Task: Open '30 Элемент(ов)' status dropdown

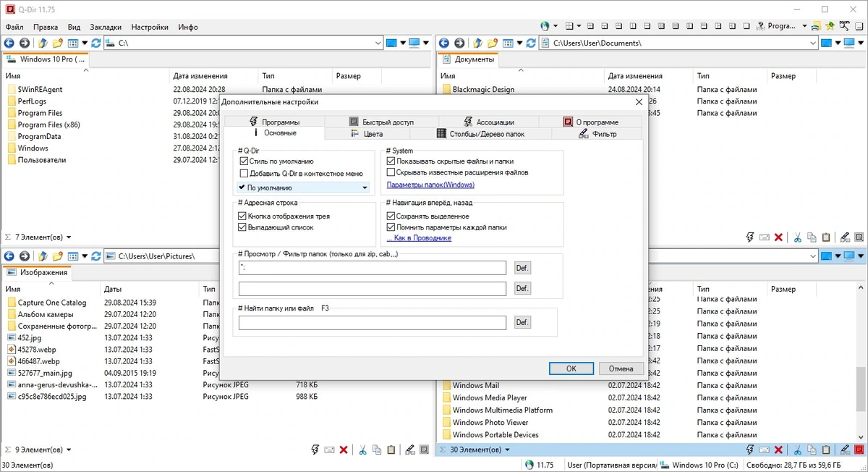Action: click(508, 450)
